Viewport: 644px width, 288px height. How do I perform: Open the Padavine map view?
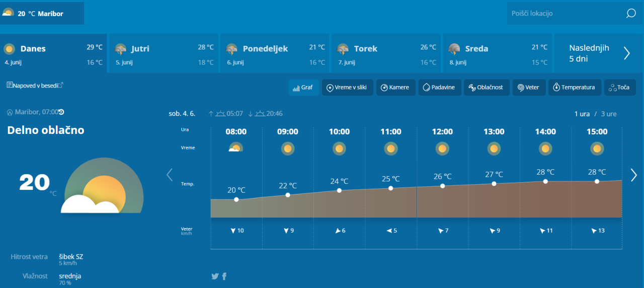(x=439, y=88)
